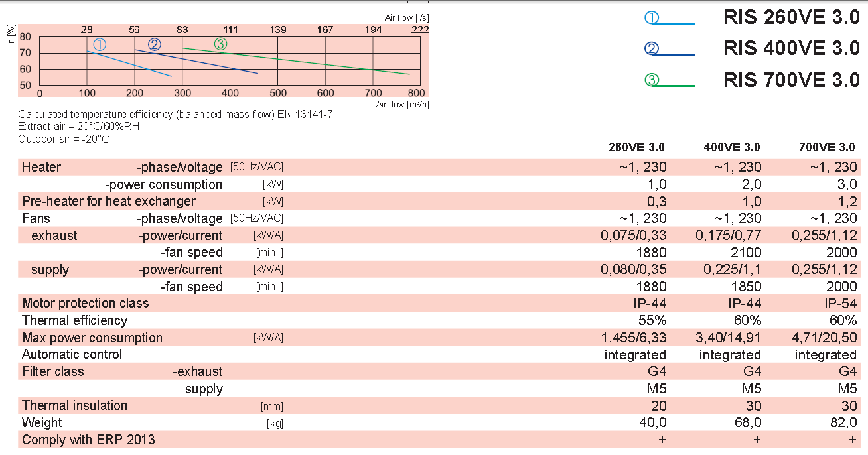
Task: Click the 'Extract air = 20°C/60%RH' line
Action: [x=79, y=126]
